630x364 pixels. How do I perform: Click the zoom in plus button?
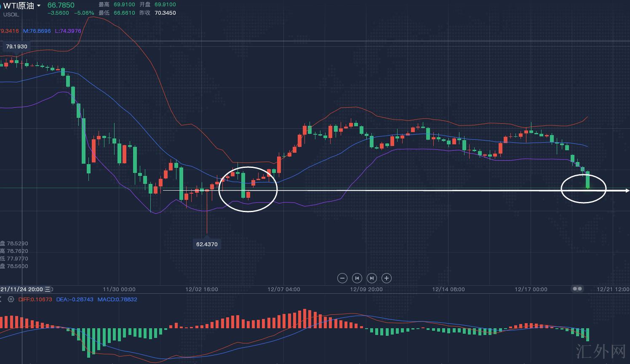[x=387, y=278]
